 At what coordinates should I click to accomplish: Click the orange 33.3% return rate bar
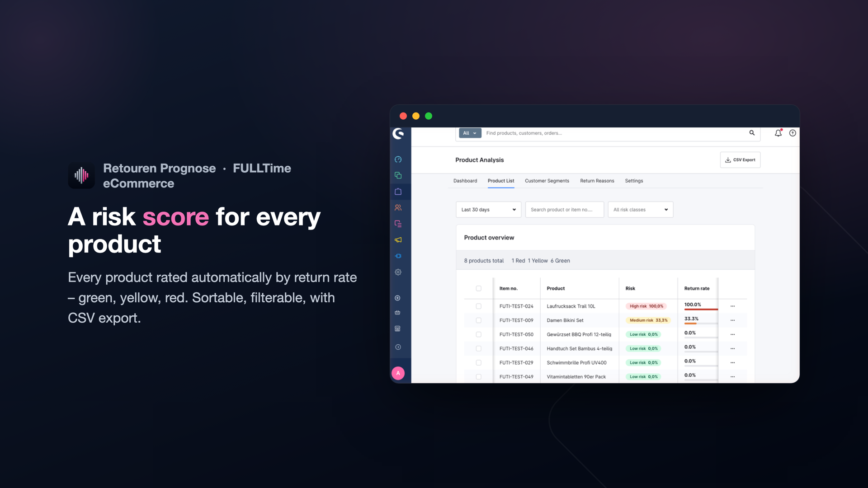click(x=690, y=324)
